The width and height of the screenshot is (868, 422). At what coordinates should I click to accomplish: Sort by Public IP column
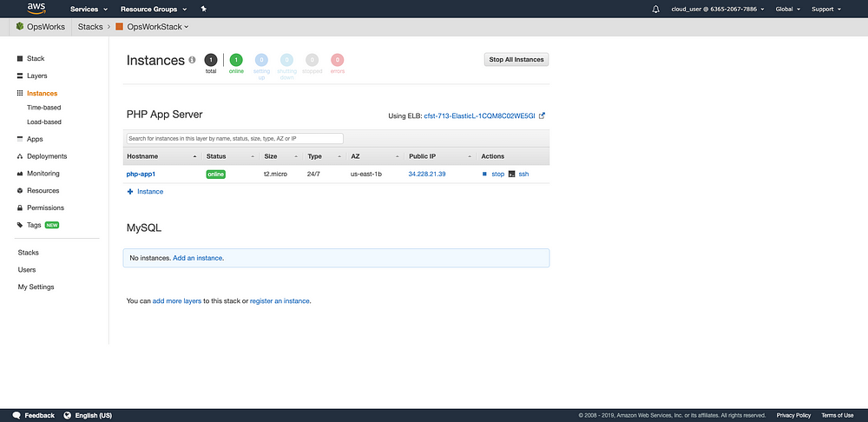pyautogui.click(x=441, y=156)
